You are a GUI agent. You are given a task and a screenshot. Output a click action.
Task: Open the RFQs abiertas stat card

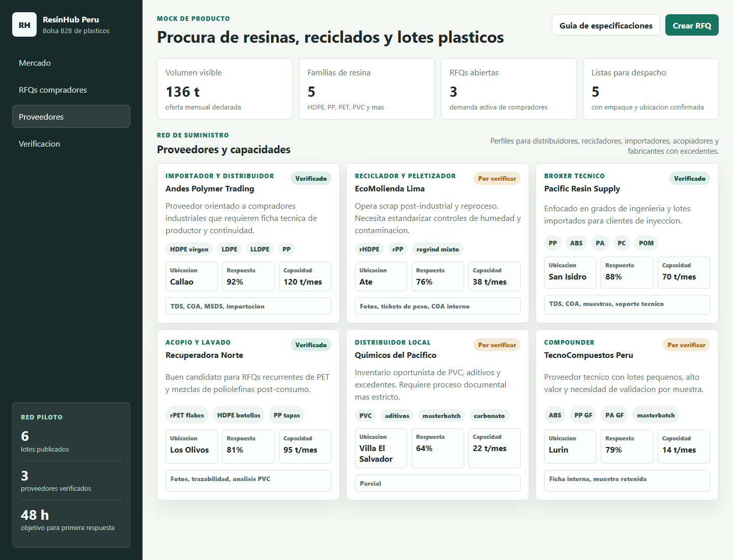pos(509,89)
